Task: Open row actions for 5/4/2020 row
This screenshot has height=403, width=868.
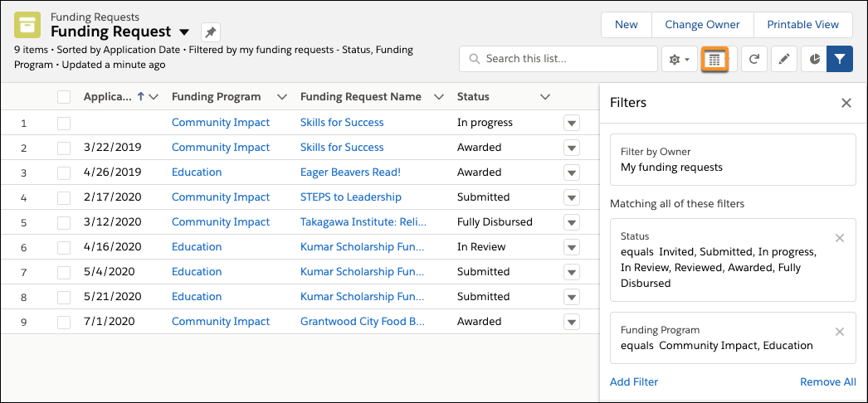Action: (572, 272)
